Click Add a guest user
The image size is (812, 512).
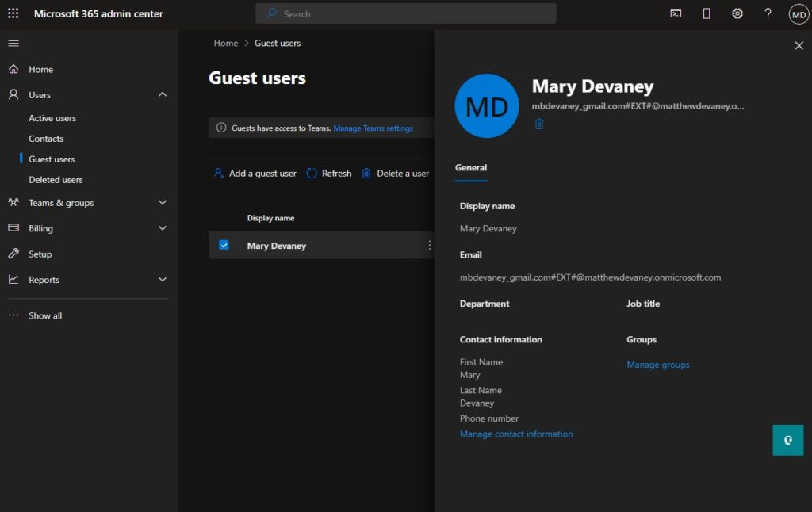(255, 174)
